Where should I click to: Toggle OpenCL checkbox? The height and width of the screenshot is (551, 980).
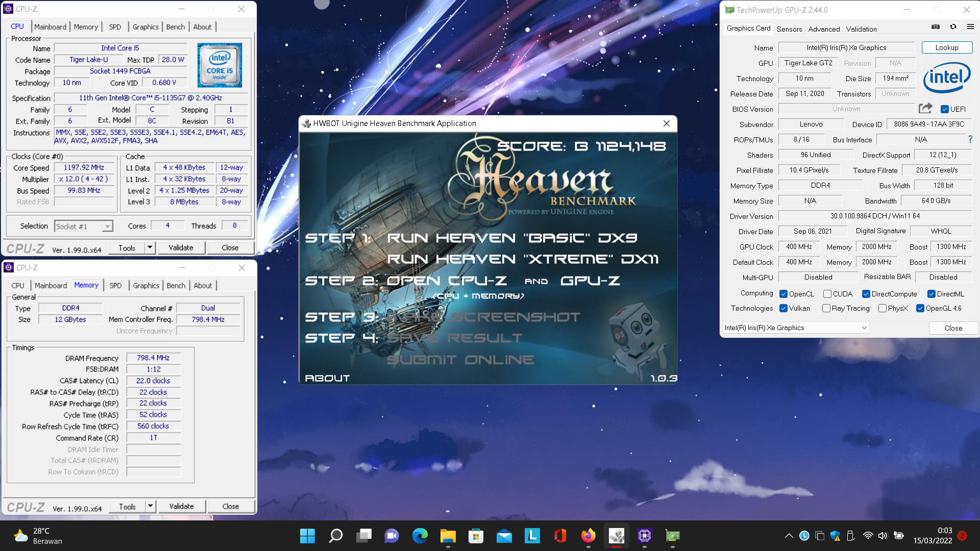[783, 294]
